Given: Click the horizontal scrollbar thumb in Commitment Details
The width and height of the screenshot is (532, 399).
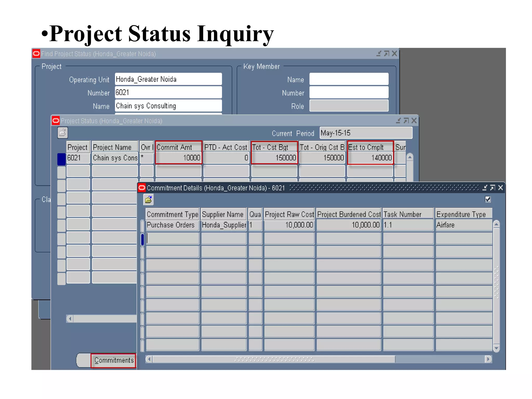Looking at the screenshot, I should pos(274,359).
